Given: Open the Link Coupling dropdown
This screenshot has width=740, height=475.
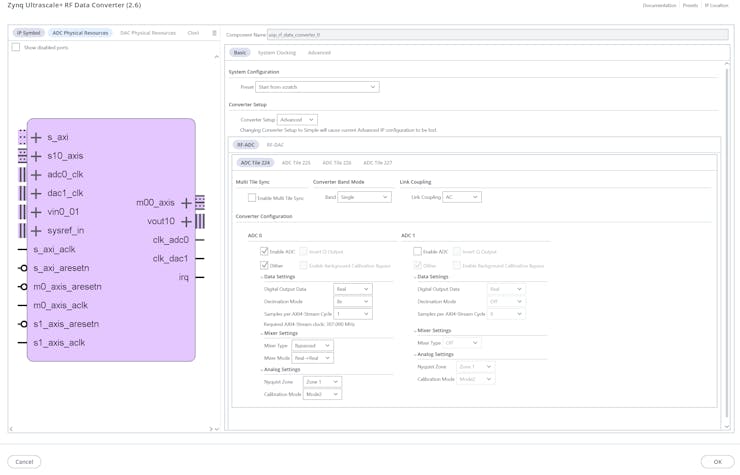Looking at the screenshot, I should tap(462, 197).
